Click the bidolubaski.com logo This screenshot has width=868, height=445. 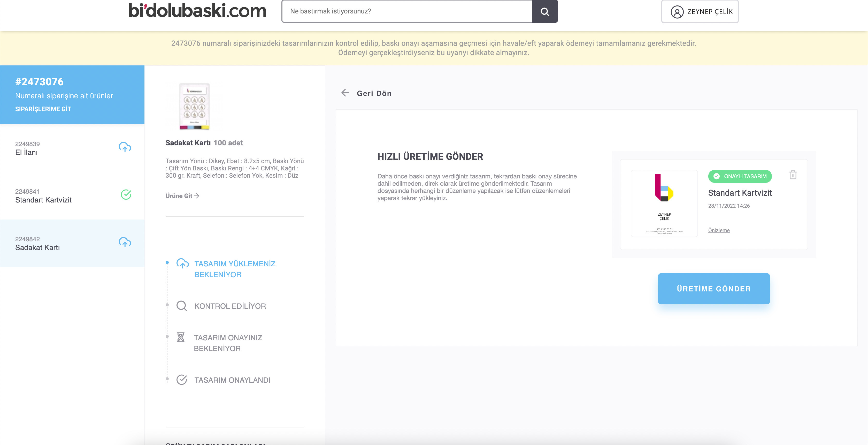point(197,11)
